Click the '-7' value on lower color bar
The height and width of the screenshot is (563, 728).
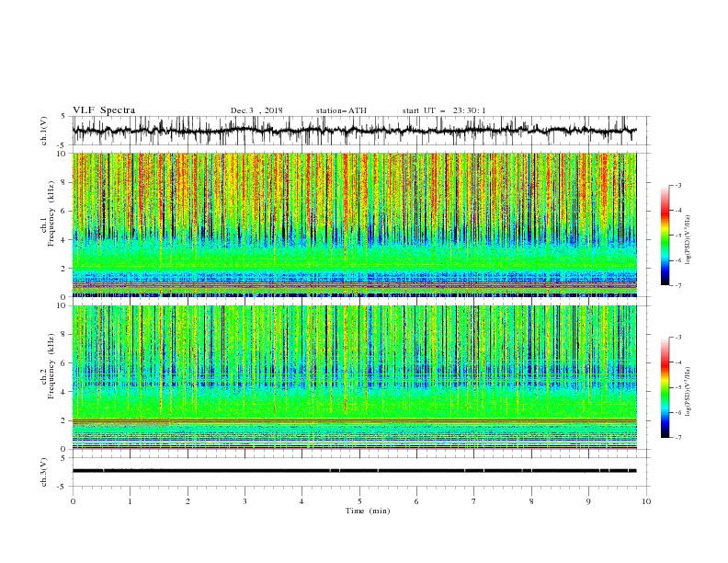point(677,438)
